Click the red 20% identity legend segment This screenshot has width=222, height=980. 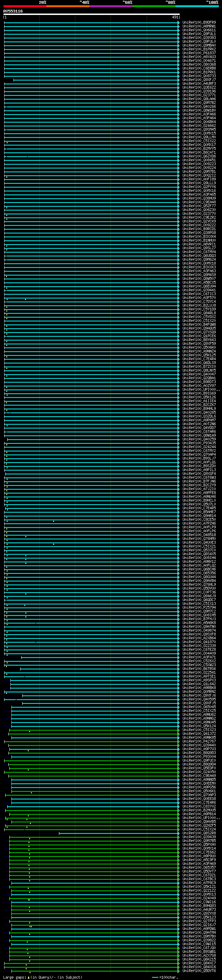25,6
